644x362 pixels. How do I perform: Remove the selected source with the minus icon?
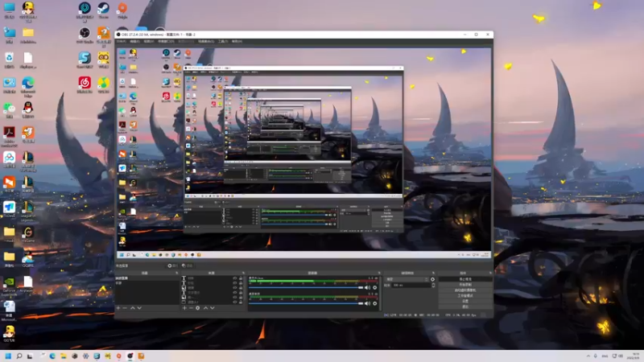191,308
